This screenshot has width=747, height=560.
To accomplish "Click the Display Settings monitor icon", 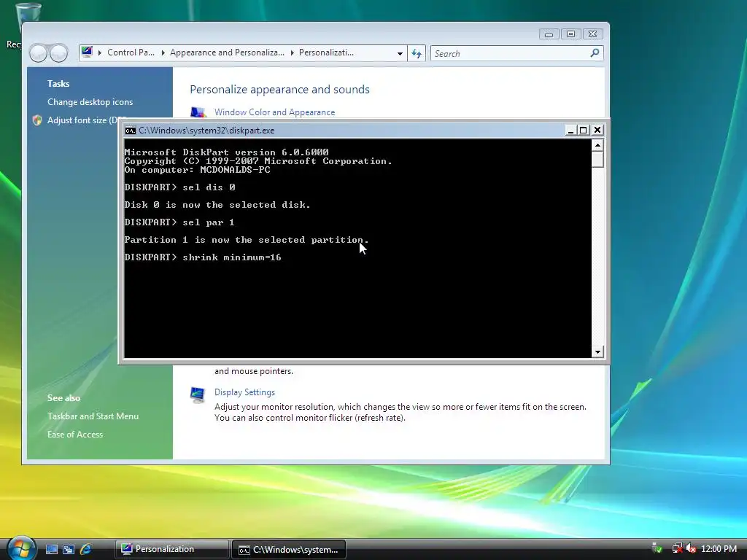I will coord(197,394).
